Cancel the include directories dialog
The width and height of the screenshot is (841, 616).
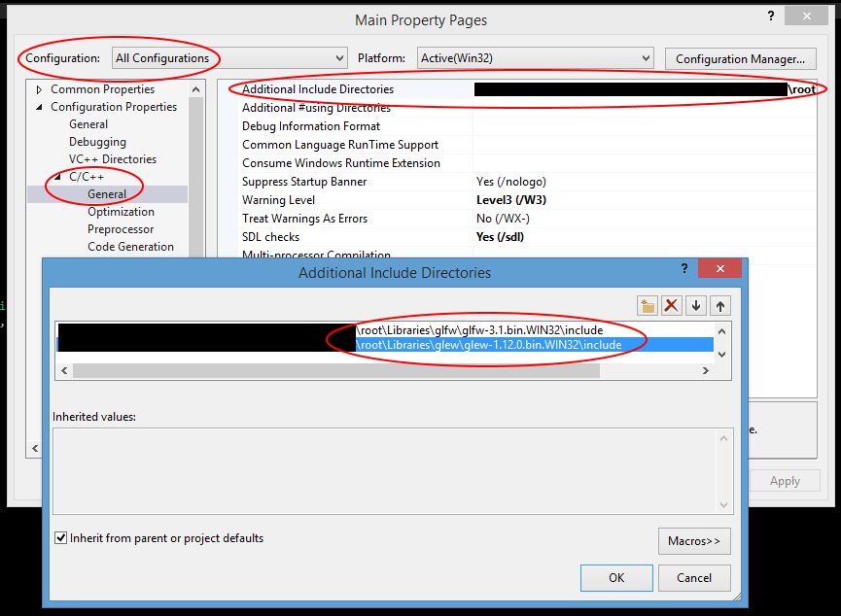tap(694, 578)
